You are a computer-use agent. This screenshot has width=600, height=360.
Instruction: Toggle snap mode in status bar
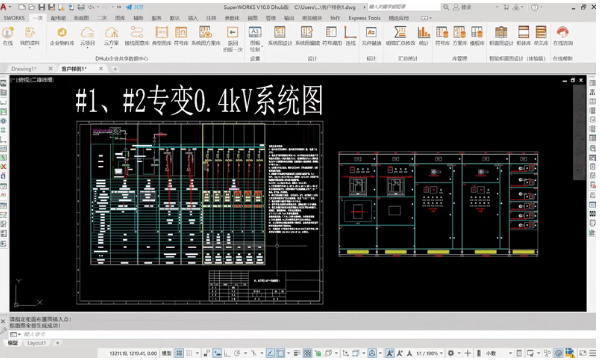click(x=189, y=353)
